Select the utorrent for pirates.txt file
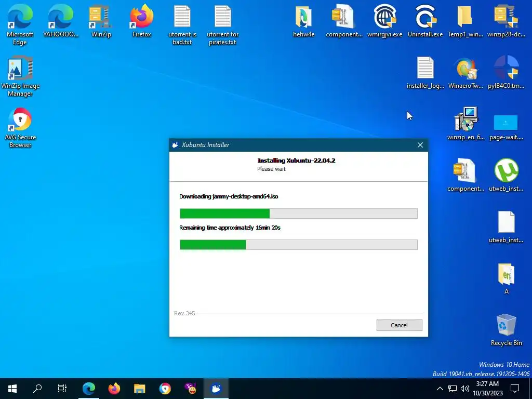The height and width of the screenshot is (399, 532). 222,25
